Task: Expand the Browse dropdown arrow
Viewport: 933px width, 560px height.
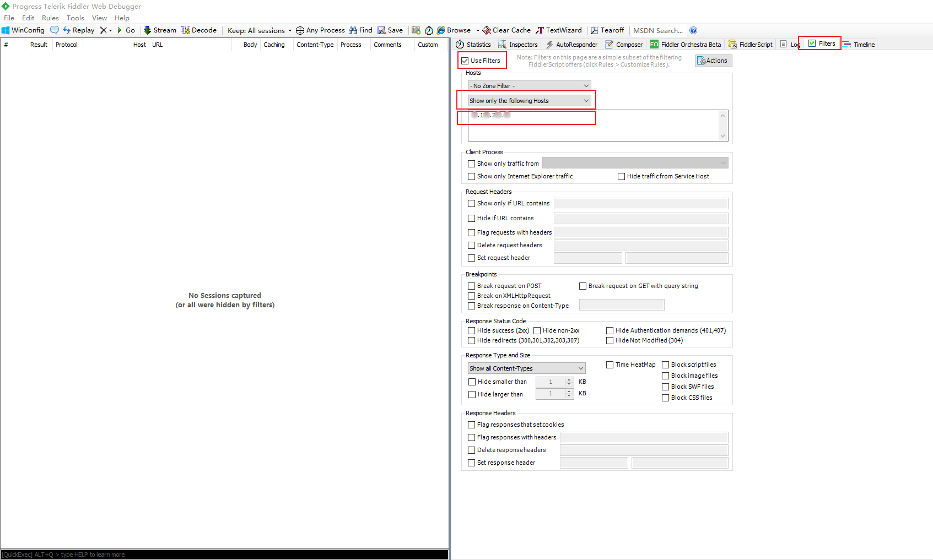Action: tap(478, 30)
